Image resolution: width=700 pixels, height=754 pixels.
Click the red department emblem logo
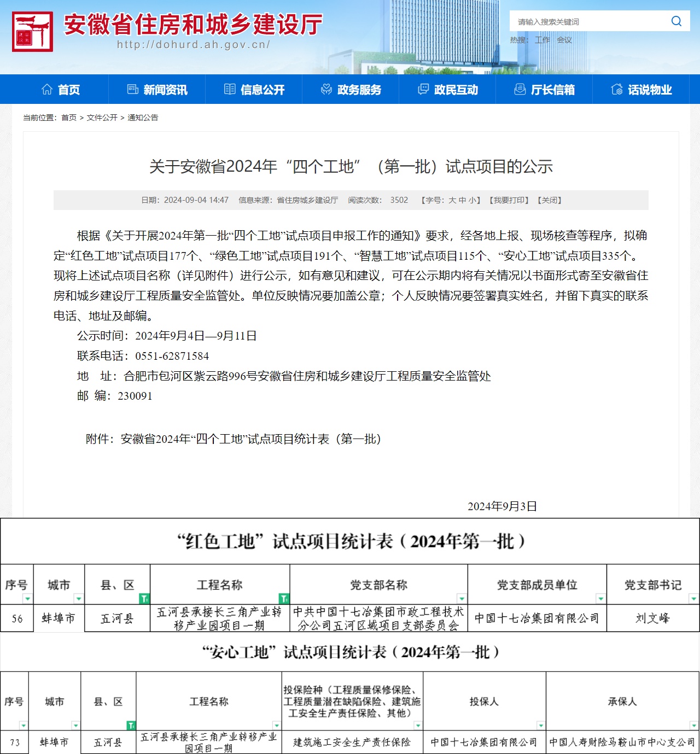pyautogui.click(x=33, y=32)
